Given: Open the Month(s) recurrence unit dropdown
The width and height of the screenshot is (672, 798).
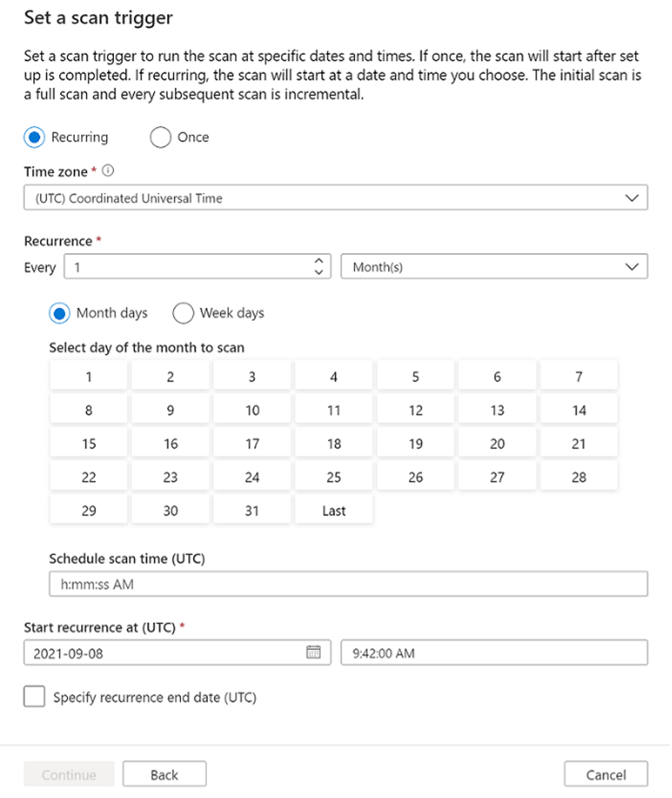Looking at the screenshot, I should (632, 266).
